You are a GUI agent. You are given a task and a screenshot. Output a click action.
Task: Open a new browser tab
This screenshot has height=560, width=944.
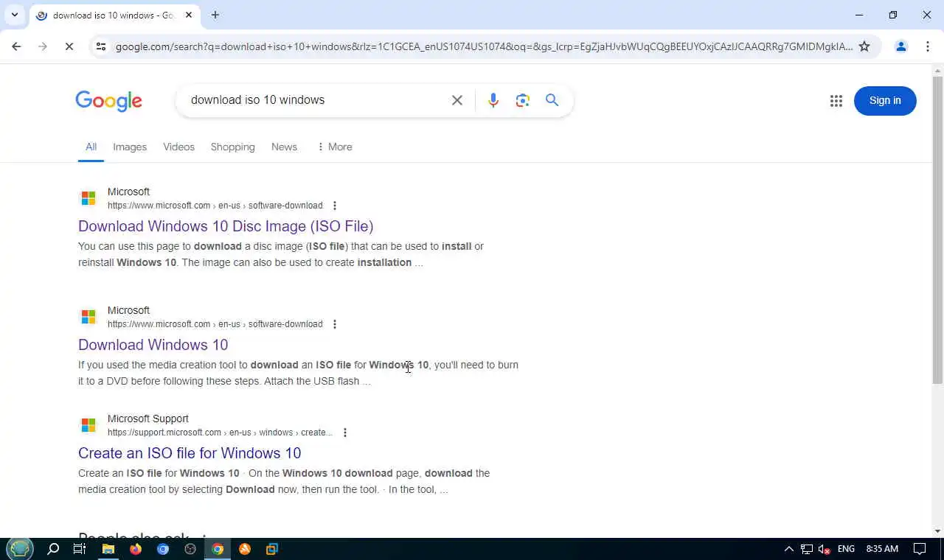[x=215, y=15]
